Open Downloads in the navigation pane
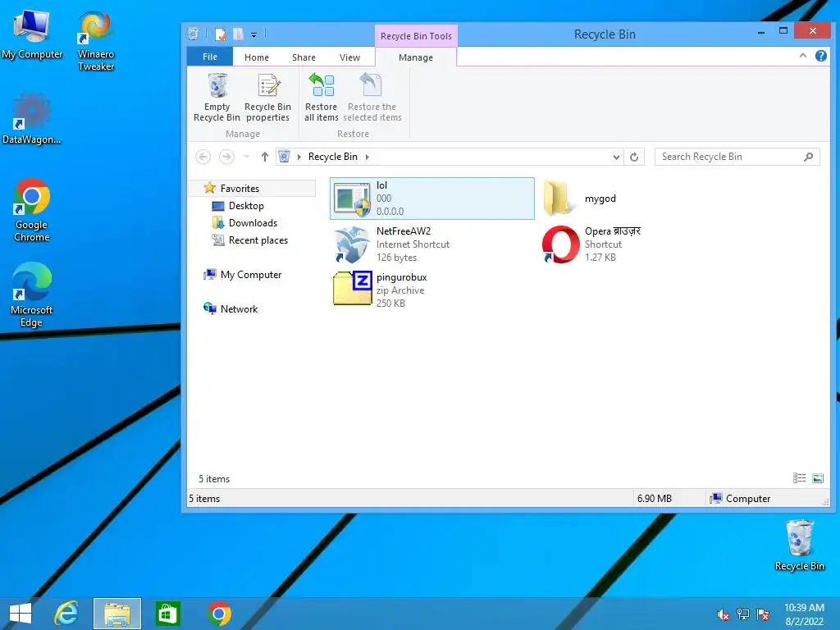This screenshot has height=630, width=840. 253,223
